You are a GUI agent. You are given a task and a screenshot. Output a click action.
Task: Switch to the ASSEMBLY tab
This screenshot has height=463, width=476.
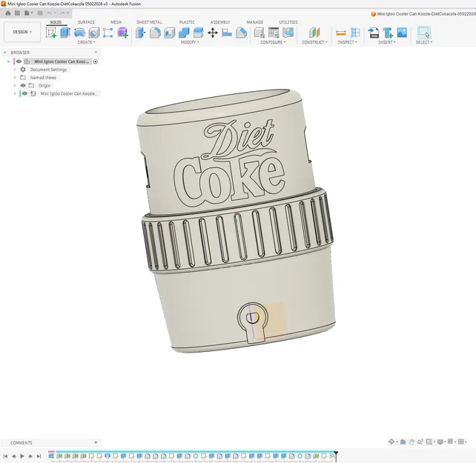[x=220, y=22]
